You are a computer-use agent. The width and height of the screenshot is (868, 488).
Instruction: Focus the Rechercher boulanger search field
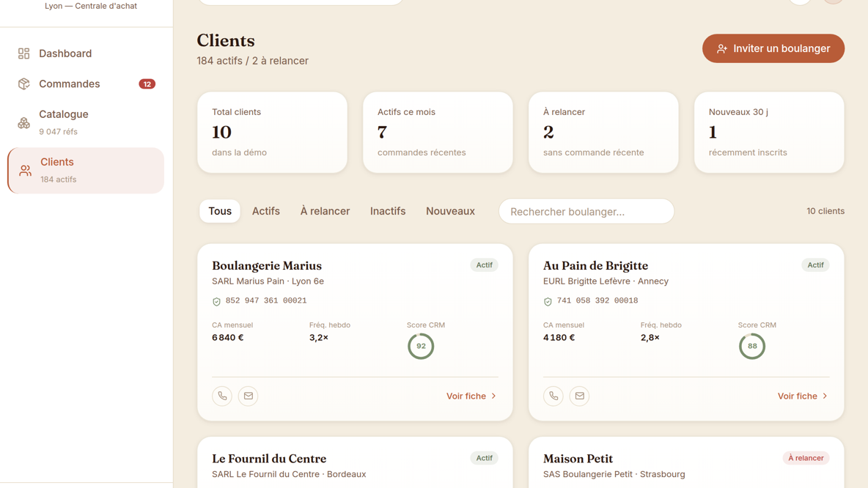click(586, 211)
